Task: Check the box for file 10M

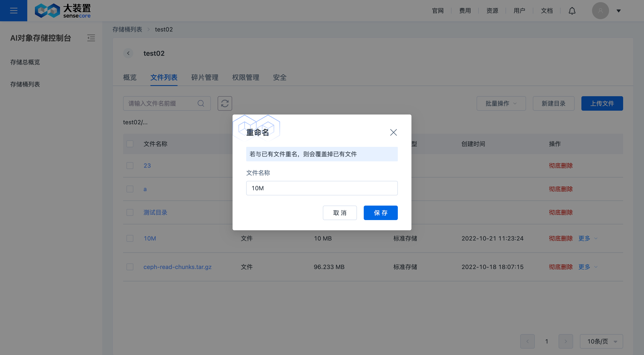Action: click(x=130, y=238)
